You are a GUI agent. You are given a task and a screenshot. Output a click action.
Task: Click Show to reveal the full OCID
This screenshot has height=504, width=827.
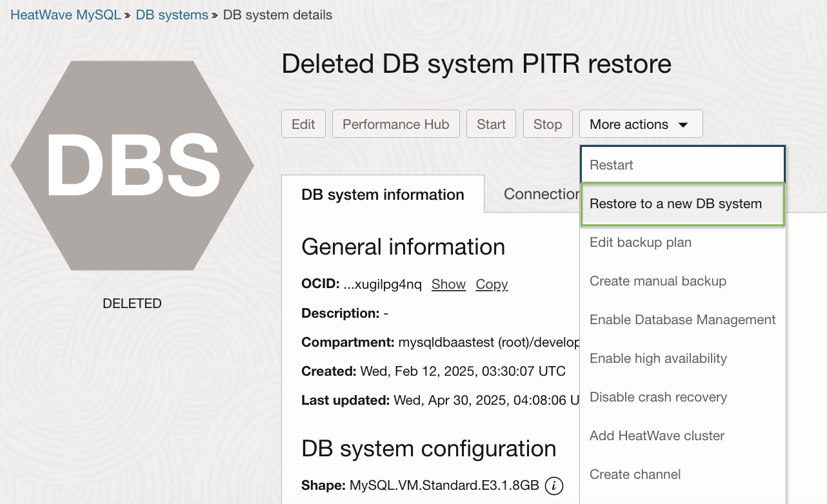pyautogui.click(x=448, y=284)
